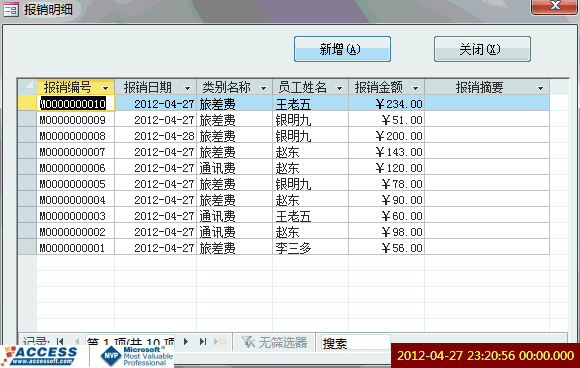Open the 报销日期 column dropdown arrow

coord(187,88)
